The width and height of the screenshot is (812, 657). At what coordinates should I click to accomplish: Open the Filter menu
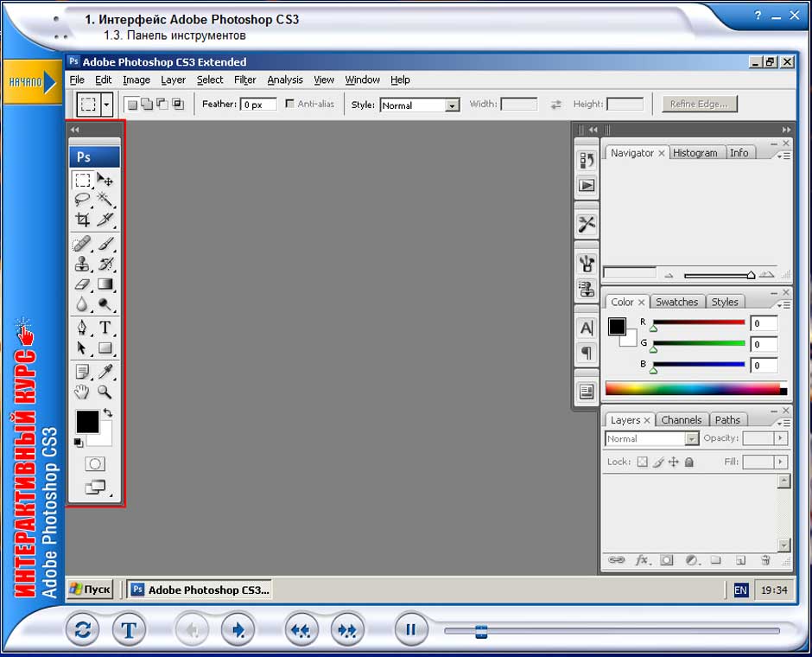(x=245, y=80)
